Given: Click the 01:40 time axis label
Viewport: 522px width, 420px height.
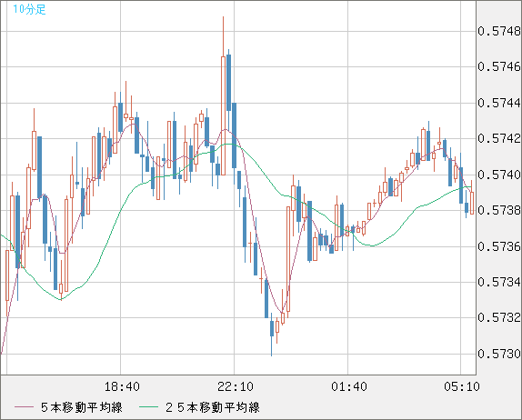Looking at the screenshot, I should pos(349,386).
